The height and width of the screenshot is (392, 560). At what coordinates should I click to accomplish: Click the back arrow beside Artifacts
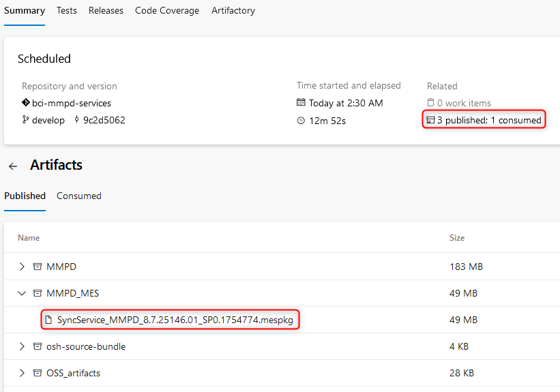[13, 166]
